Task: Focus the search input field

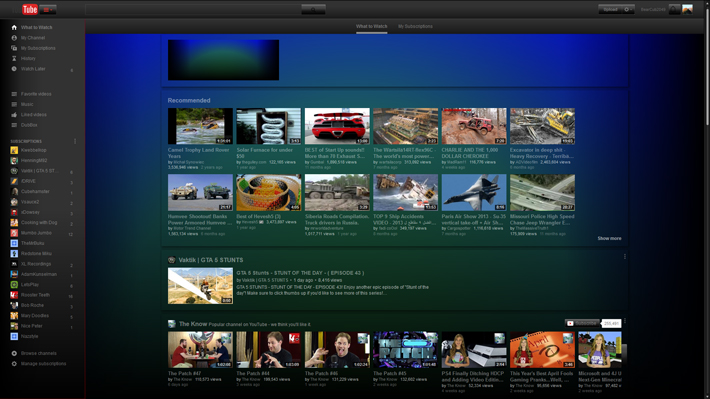Action: click(193, 10)
